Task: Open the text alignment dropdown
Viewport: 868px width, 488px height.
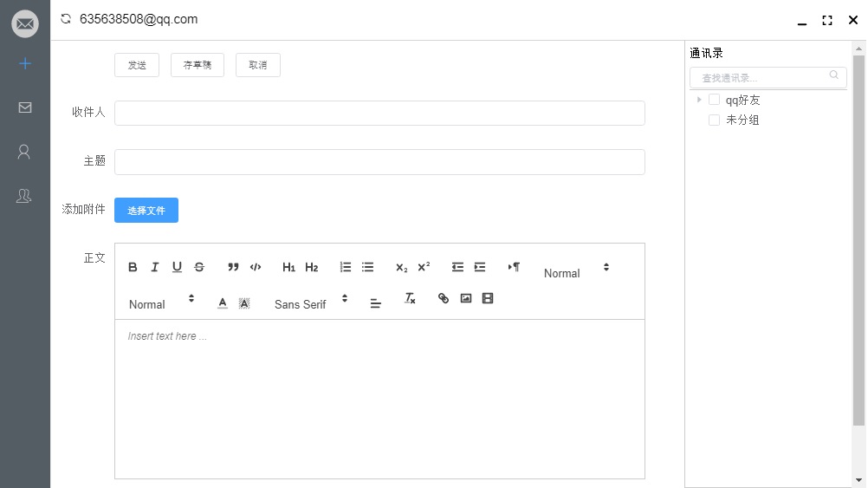Action: click(x=375, y=303)
